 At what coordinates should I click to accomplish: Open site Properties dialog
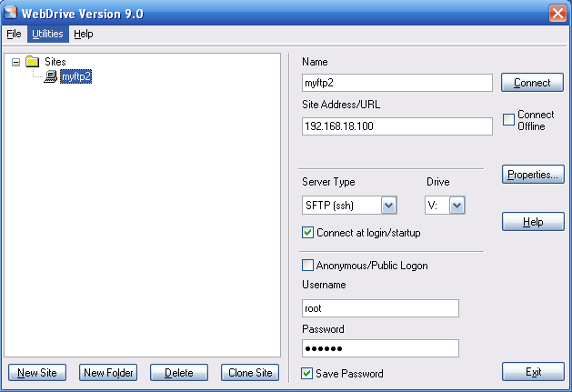coord(533,175)
